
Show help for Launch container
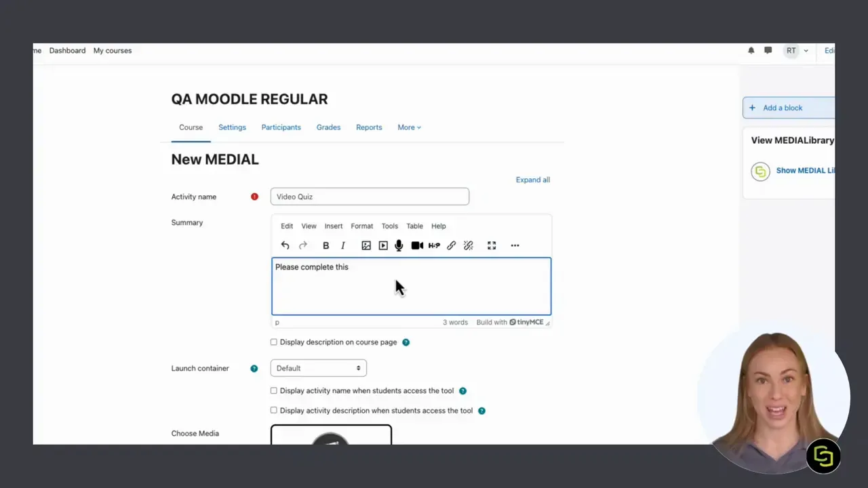[254, 369]
